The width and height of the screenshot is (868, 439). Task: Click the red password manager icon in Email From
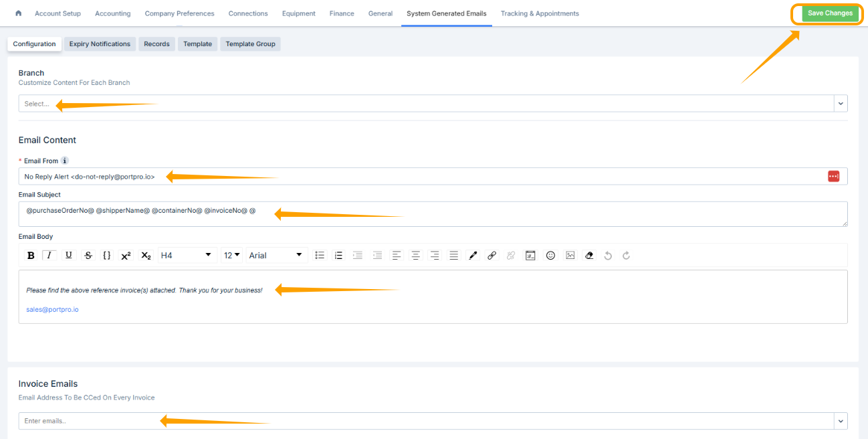point(833,176)
